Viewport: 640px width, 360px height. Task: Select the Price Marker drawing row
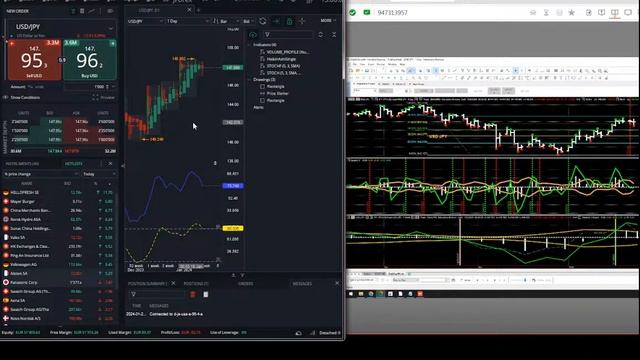(274, 93)
